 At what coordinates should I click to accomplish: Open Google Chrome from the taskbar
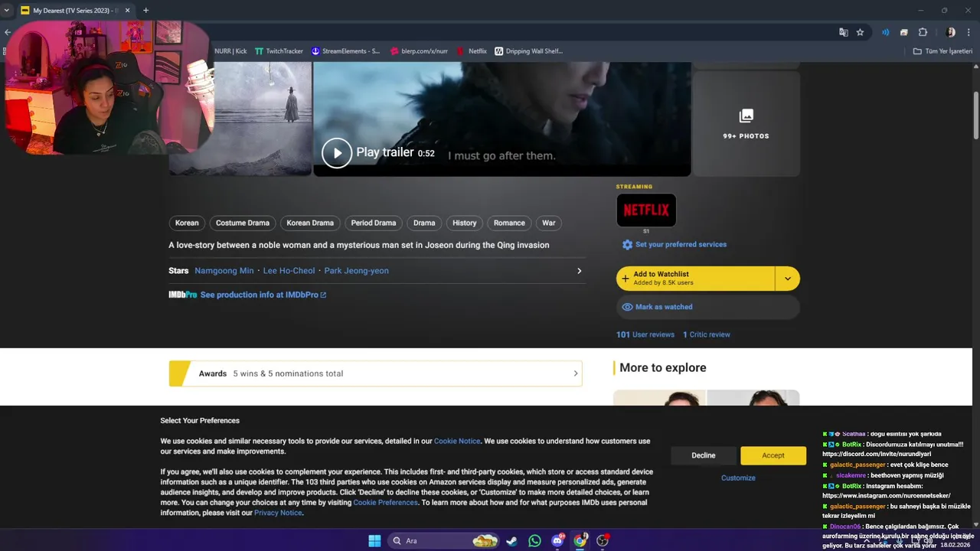580,541
